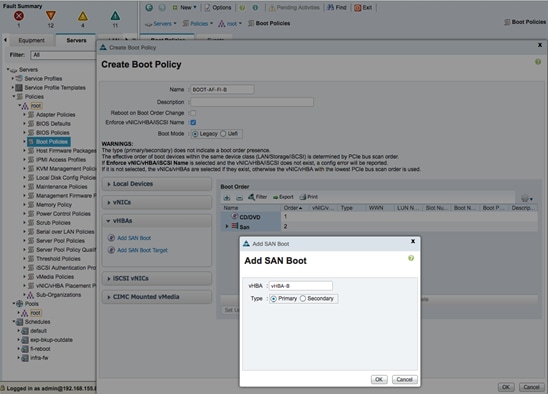The image size is (548, 394).
Task: Select Sub-Organizations tree node
Action: (58, 295)
